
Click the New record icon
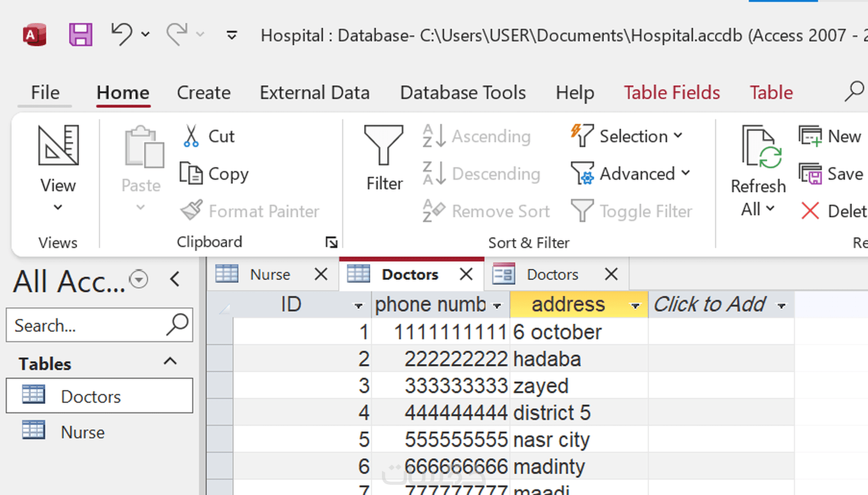coord(810,136)
